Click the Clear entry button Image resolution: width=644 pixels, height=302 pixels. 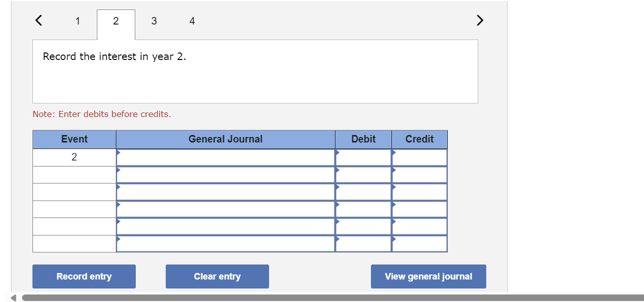coord(217,276)
